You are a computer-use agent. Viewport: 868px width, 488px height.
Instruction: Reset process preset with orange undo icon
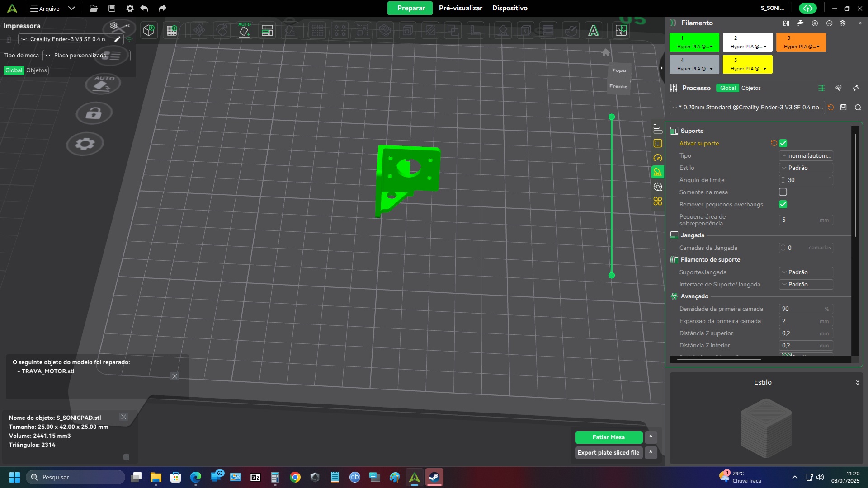click(x=830, y=108)
